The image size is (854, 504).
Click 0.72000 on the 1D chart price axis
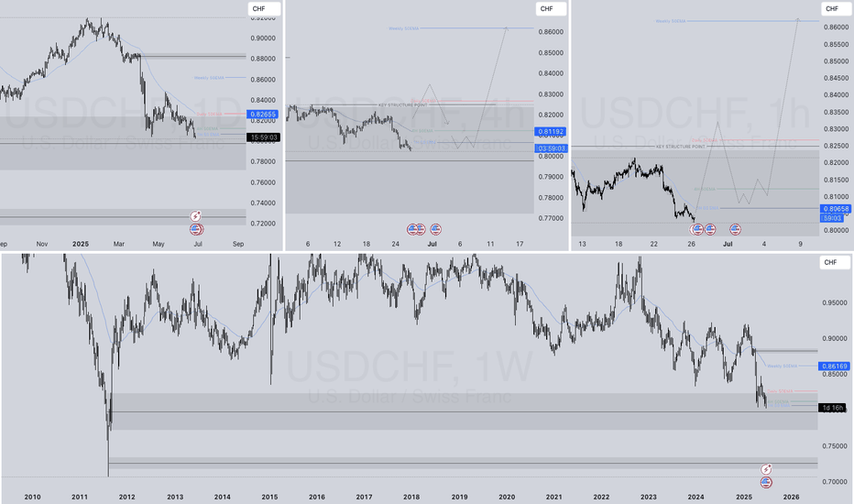click(263, 224)
